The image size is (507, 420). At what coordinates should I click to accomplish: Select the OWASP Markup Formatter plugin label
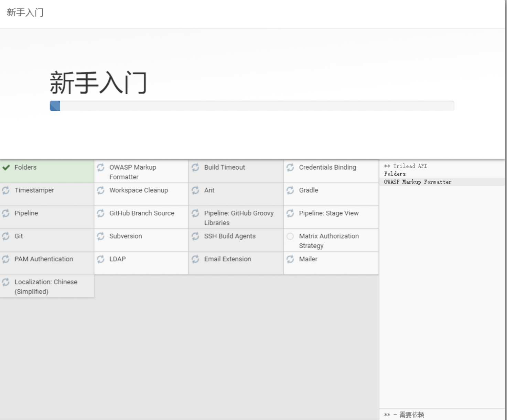(133, 172)
